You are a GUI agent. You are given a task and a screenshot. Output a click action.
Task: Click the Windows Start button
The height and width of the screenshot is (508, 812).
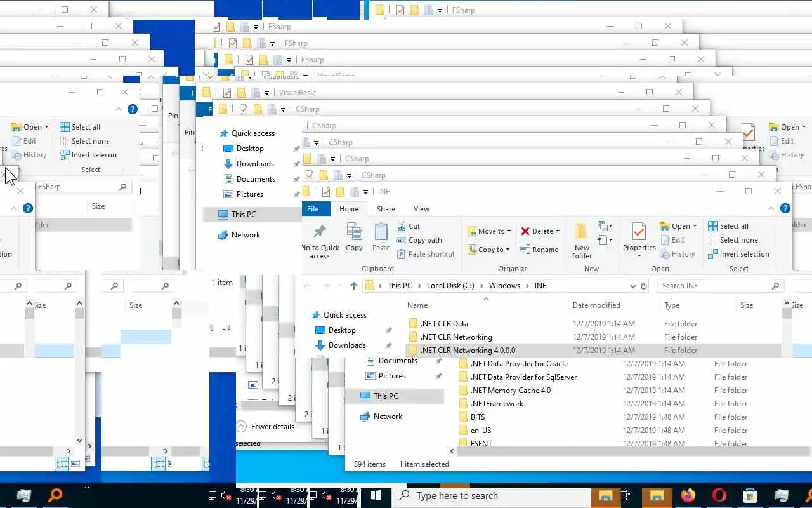pos(376,495)
